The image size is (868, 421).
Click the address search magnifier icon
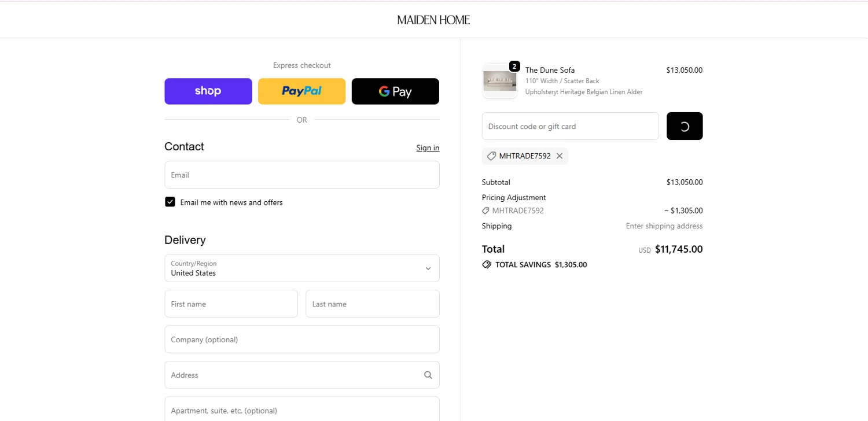click(x=428, y=375)
